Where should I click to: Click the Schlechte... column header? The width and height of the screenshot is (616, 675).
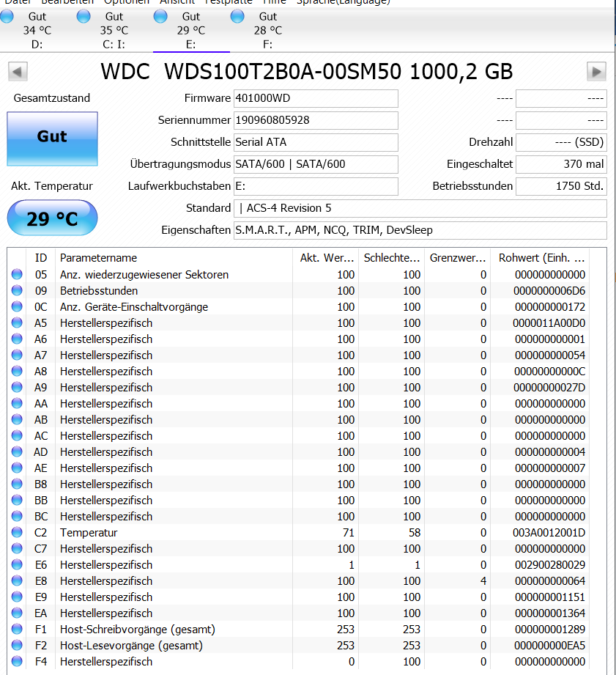(392, 258)
